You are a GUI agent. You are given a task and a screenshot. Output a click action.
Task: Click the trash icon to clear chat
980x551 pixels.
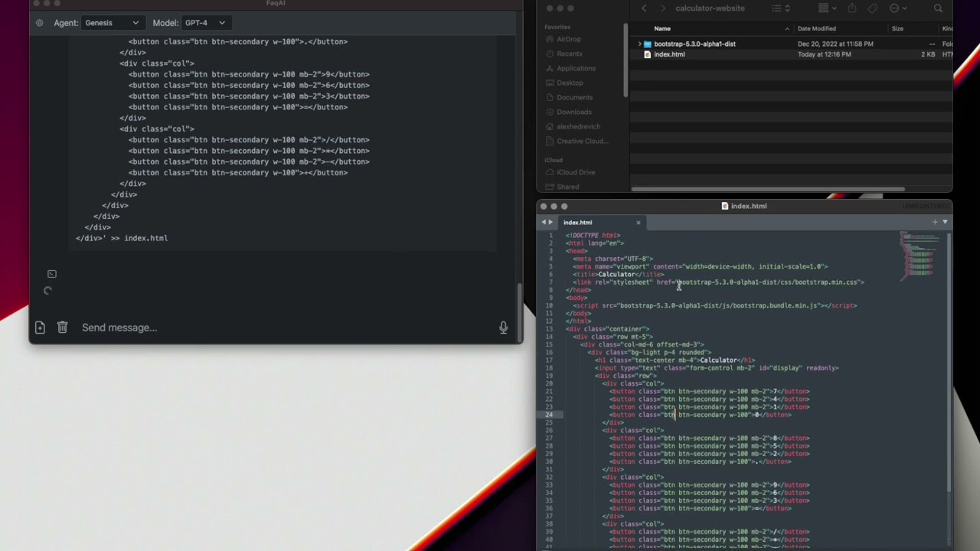click(x=62, y=328)
